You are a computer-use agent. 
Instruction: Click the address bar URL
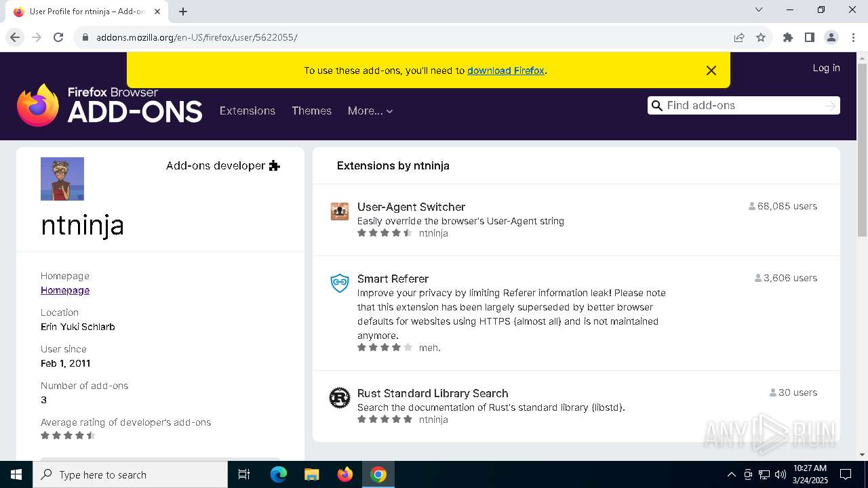pos(197,37)
